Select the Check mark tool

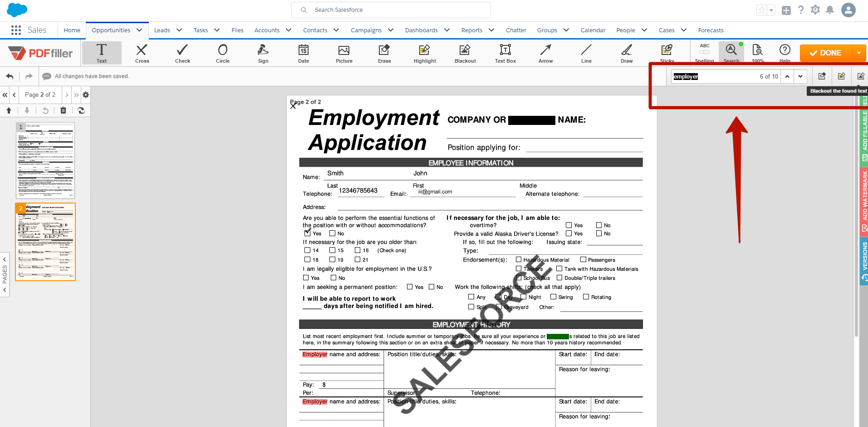(x=182, y=53)
